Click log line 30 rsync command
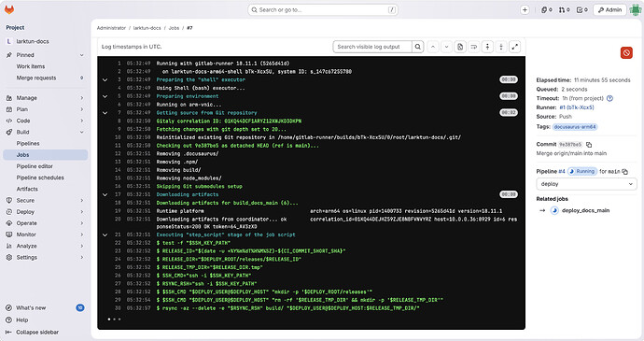 click(287, 308)
